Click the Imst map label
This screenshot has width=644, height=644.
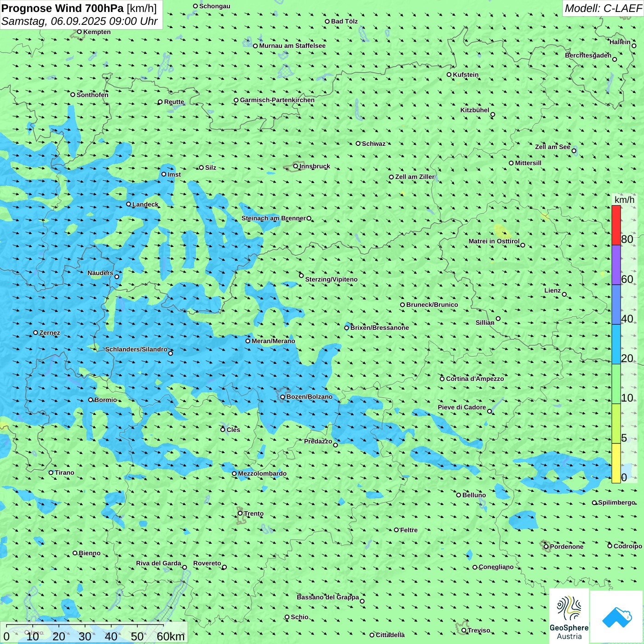[174, 174]
